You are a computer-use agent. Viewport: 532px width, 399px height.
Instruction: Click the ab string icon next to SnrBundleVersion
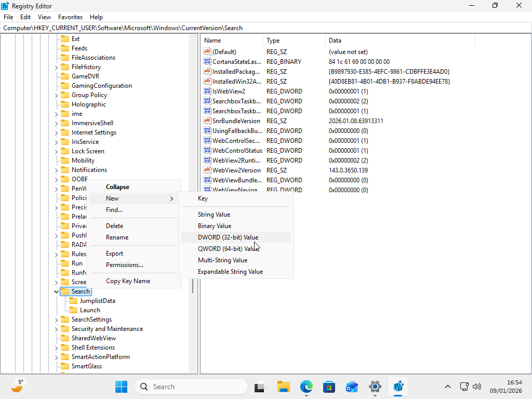click(x=207, y=121)
